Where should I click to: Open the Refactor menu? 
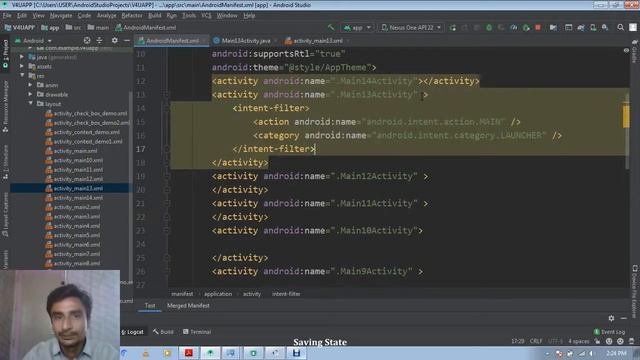click(x=132, y=16)
